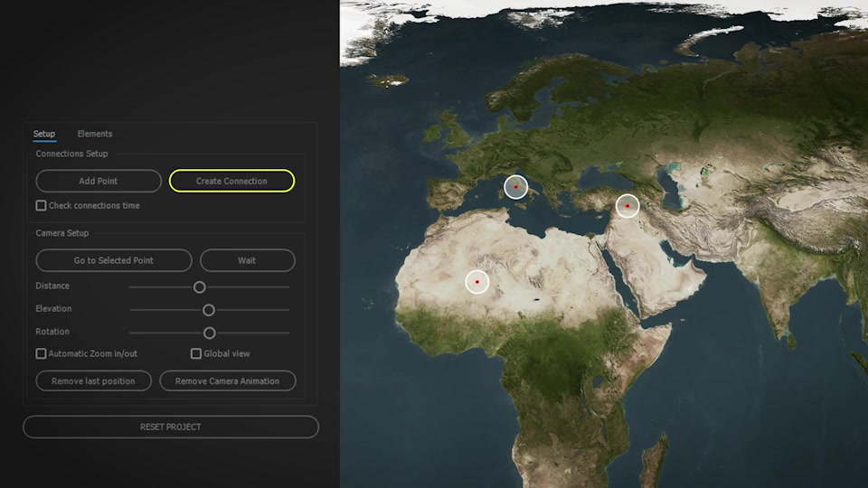
Task: Click the Rotation slider handle
Action: coord(209,333)
